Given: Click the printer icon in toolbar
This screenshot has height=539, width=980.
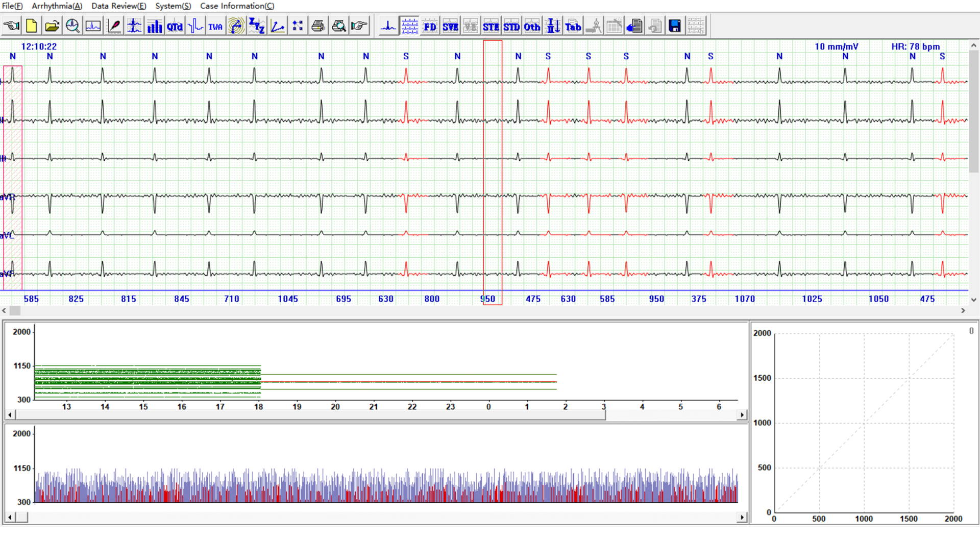Looking at the screenshot, I should pyautogui.click(x=317, y=26).
